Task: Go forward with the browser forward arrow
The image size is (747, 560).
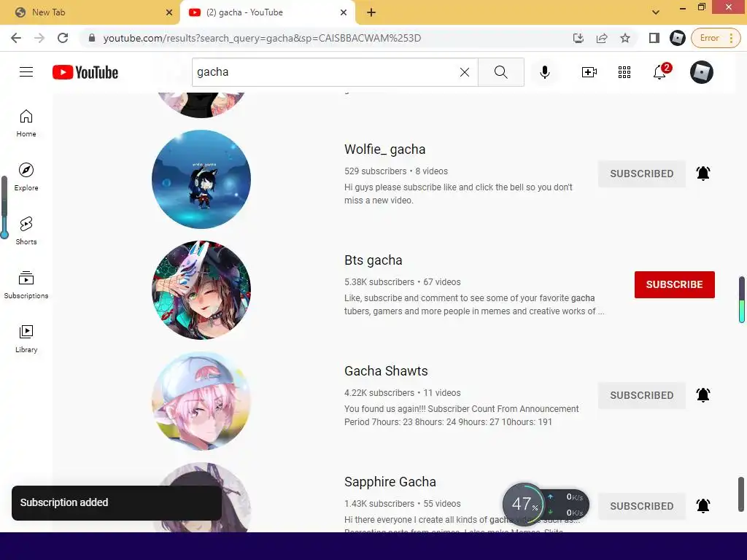Action: pos(39,38)
